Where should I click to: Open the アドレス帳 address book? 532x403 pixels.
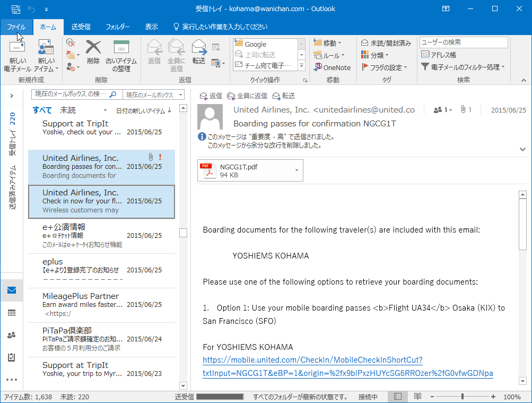click(438, 55)
